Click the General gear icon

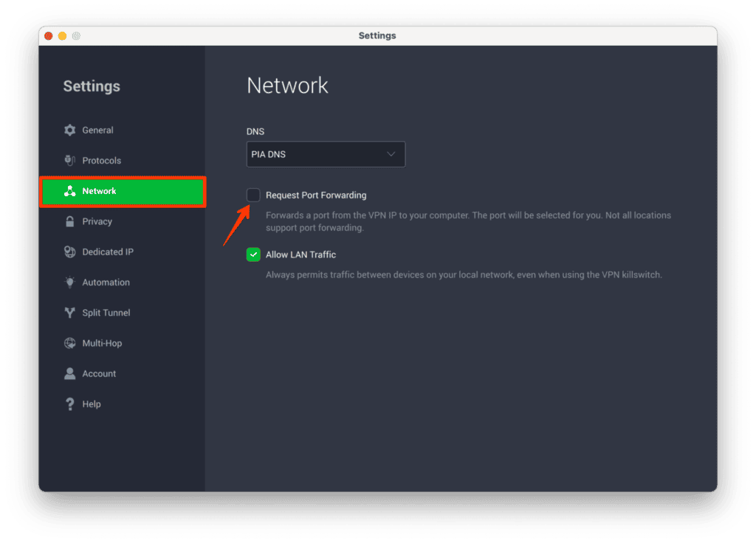point(70,130)
